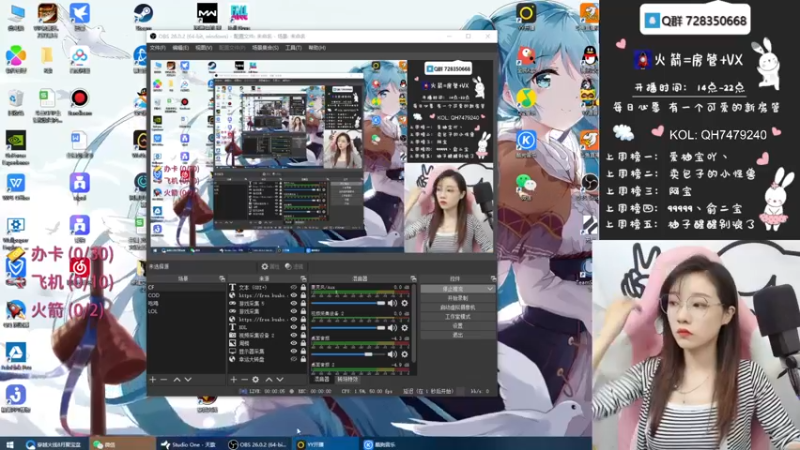Mute the first mixer channel speaker icon

coord(392,303)
